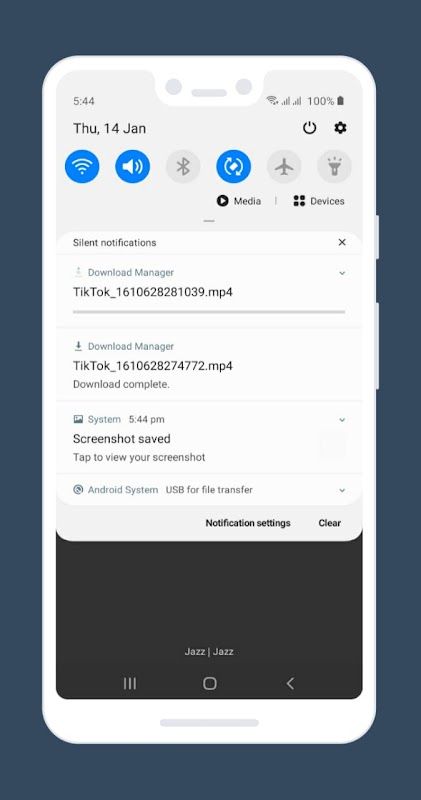Open settings via the gear icon

(340, 128)
